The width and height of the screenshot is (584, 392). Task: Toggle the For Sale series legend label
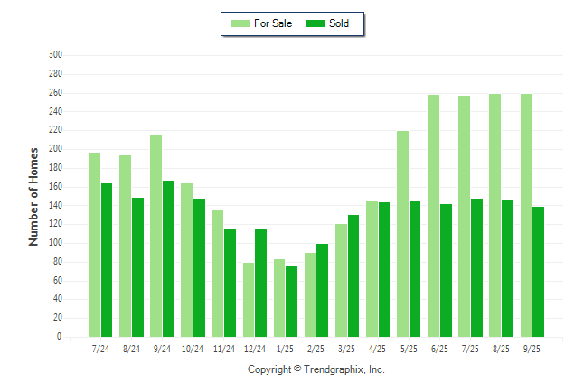pyautogui.click(x=272, y=23)
